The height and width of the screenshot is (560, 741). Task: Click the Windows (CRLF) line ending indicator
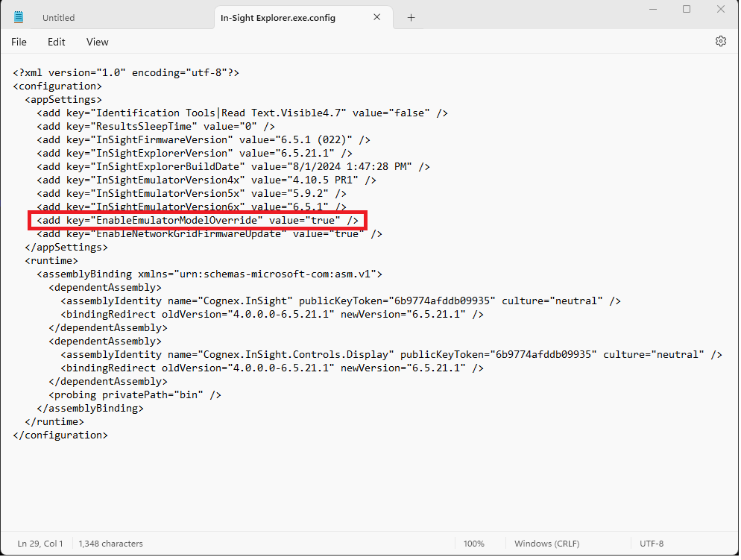(x=546, y=544)
